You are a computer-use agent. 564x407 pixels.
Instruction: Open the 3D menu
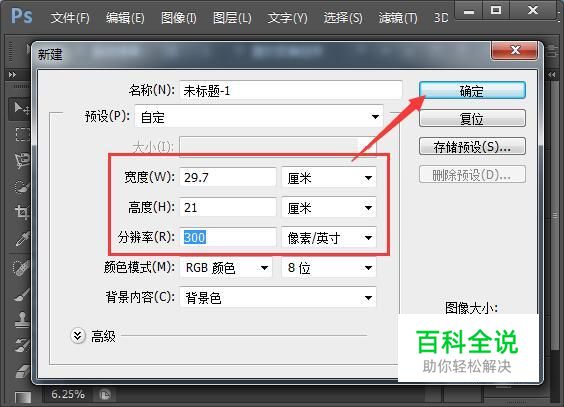click(441, 18)
